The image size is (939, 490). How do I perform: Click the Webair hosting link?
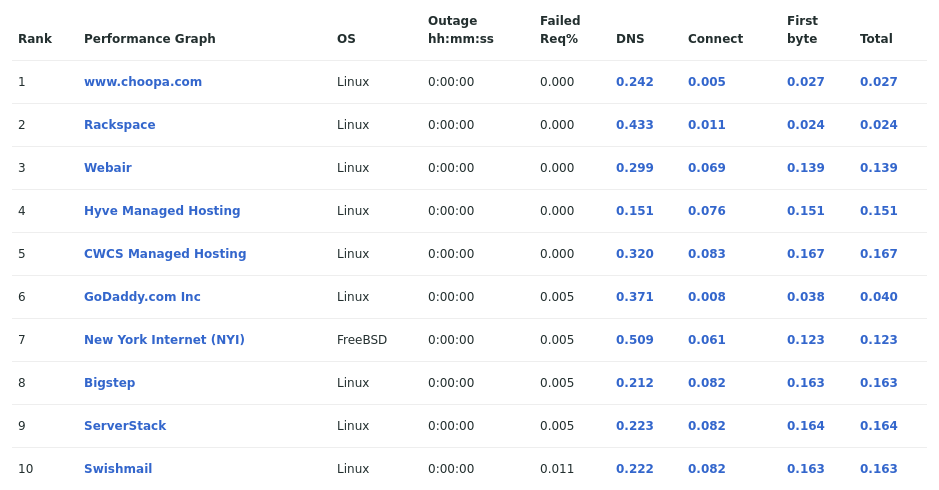click(108, 168)
